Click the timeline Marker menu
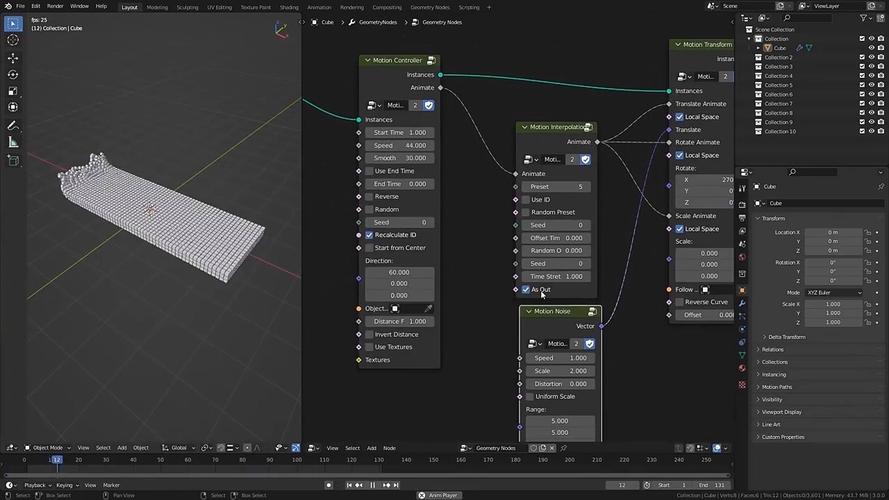 point(111,485)
